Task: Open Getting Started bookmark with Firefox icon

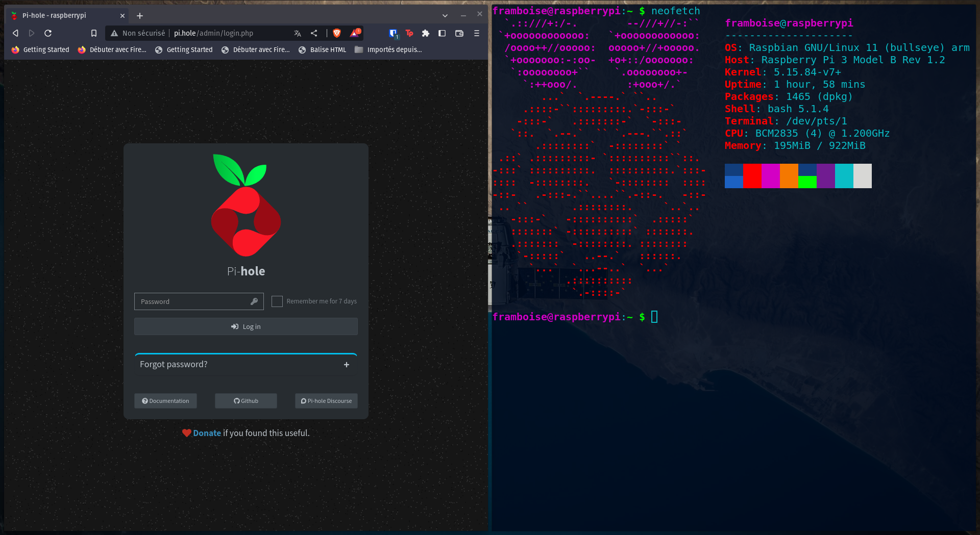Action: [x=40, y=49]
